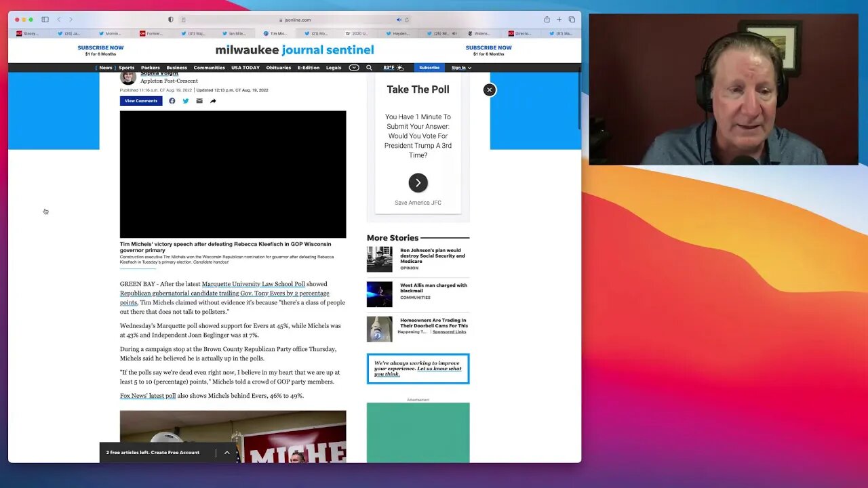Expand the Sign In dropdown
Screen dimensions: 868x488
pyautogui.click(x=461, y=68)
